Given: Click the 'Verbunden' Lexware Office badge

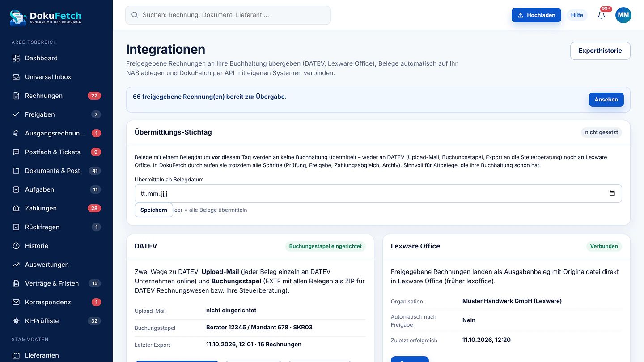Looking at the screenshot, I should (x=604, y=246).
